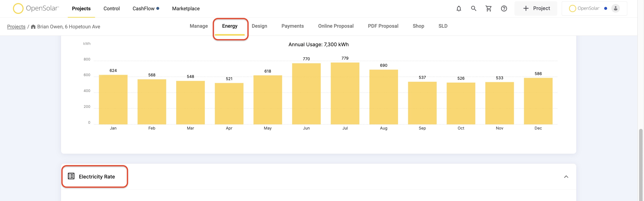Image resolution: width=644 pixels, height=201 pixels.
Task: Click the user avatar icon
Action: [615, 8]
